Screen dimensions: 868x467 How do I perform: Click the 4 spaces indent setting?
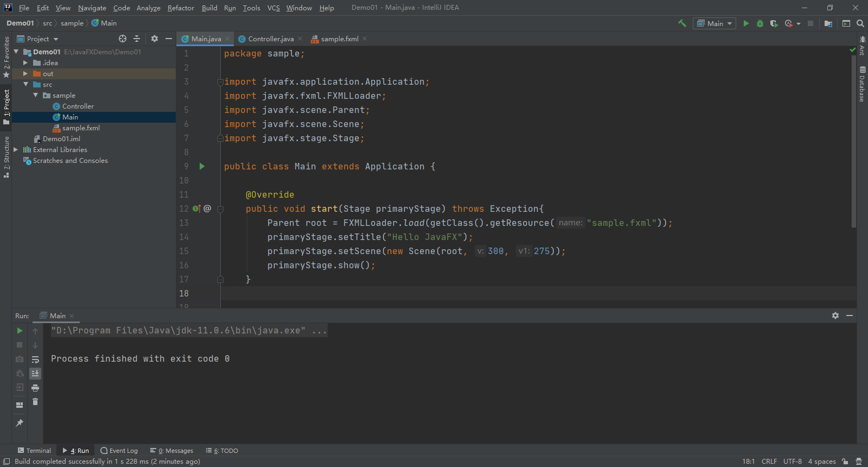[x=822, y=462]
